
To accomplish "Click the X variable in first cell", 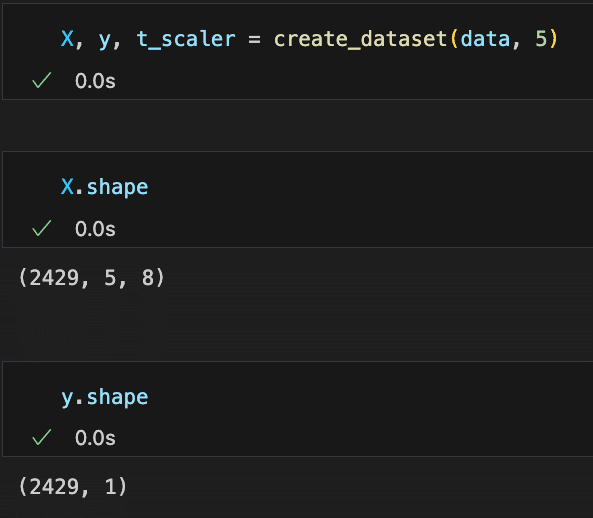I will [x=67, y=39].
